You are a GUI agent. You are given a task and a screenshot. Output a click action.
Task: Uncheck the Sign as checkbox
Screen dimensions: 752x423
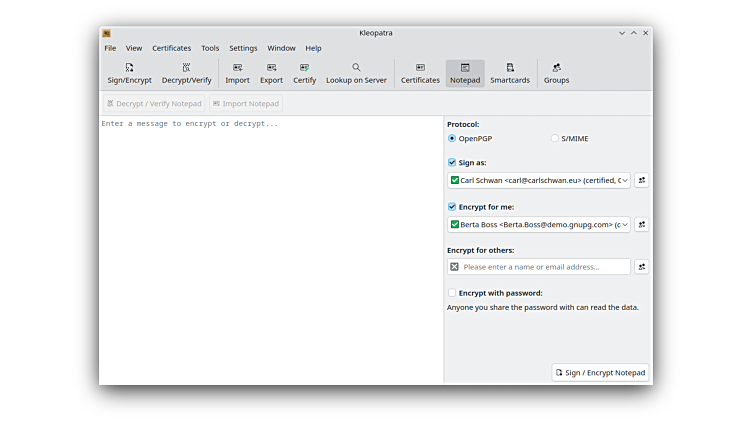(452, 162)
